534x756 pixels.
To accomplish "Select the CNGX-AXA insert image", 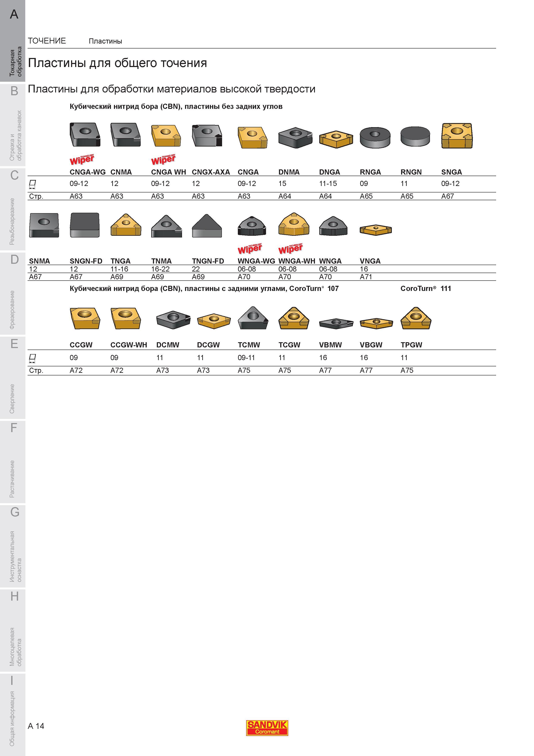I will (x=207, y=135).
